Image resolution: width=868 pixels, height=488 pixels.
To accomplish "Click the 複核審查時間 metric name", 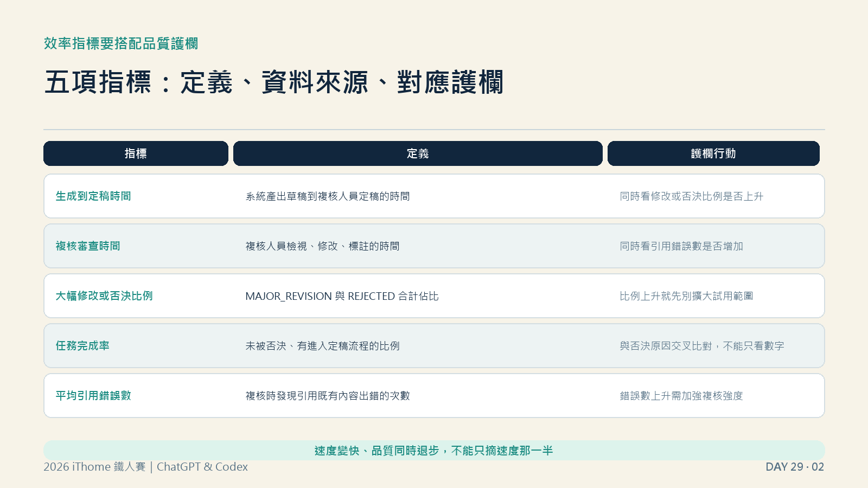I will pos(88,246).
